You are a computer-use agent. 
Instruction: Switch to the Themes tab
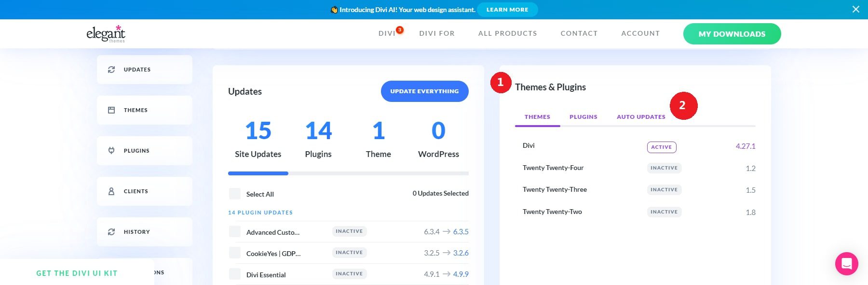[537, 117]
